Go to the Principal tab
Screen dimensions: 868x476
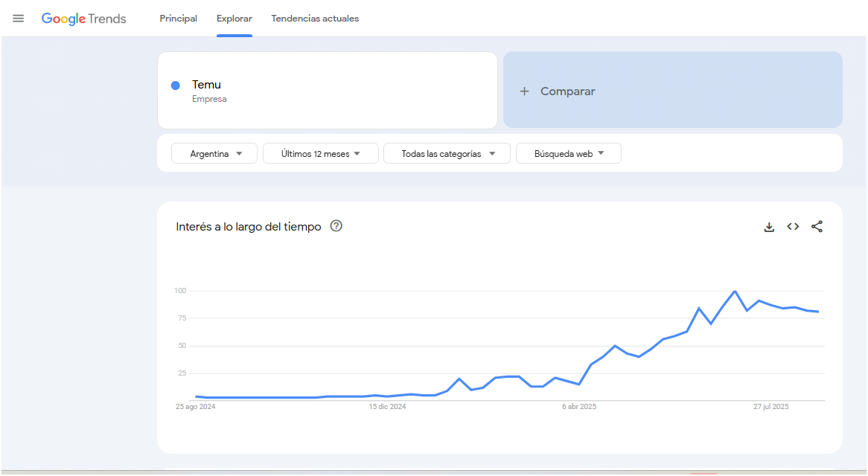(x=178, y=19)
